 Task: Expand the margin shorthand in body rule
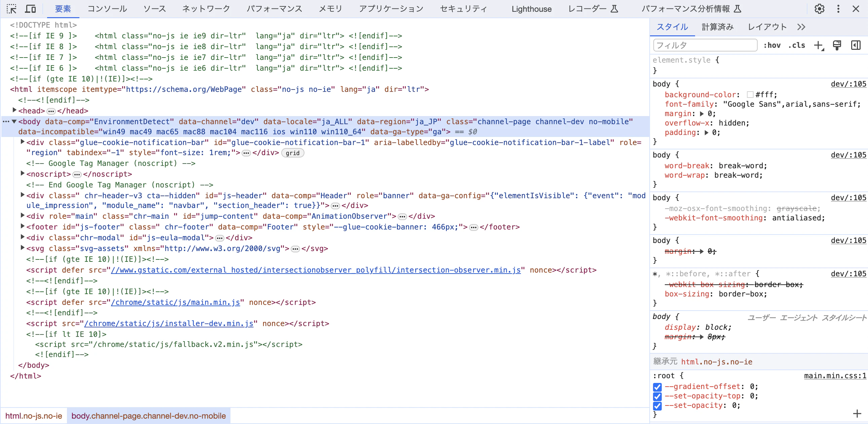702,114
